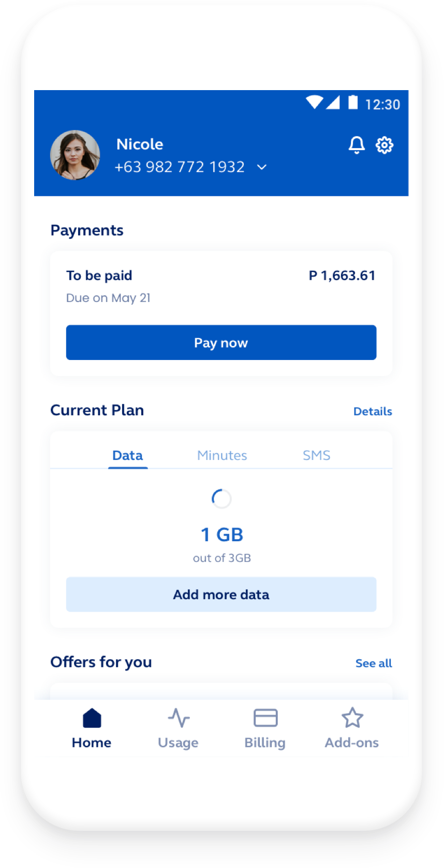Tap the cellular signal status icon
This screenshot has width=444, height=868.
[333, 102]
